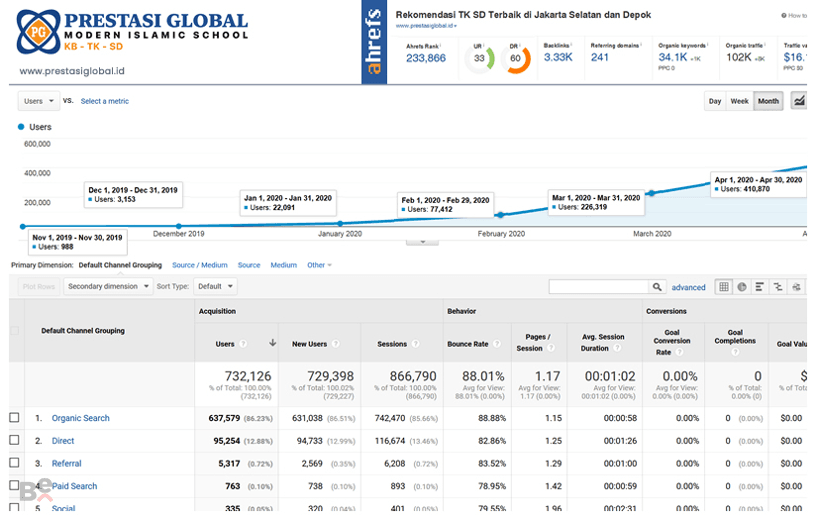Tick the Paid Search row checkbox
817x520 pixels.
(15, 485)
